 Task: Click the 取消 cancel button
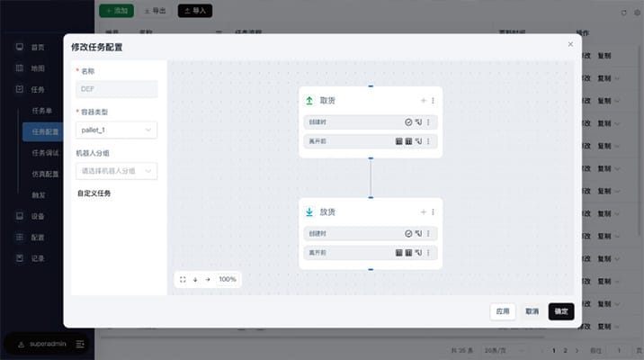pos(532,311)
